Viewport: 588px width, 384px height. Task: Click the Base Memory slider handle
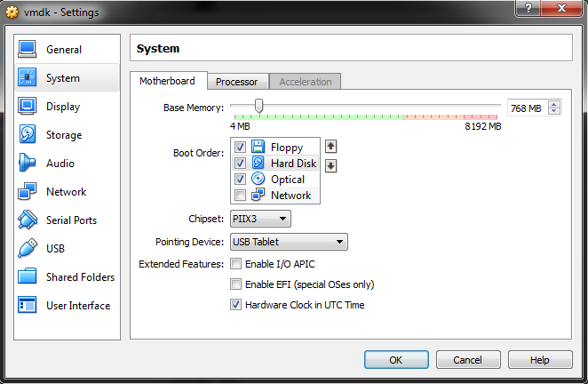(258, 107)
